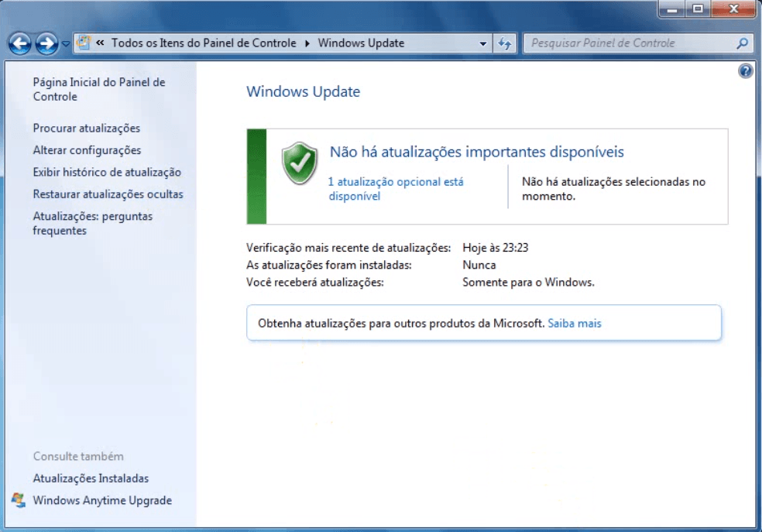The height and width of the screenshot is (532, 762).
Task: Expand the breadcrumb arrow before Windows Update
Action: [x=307, y=43]
